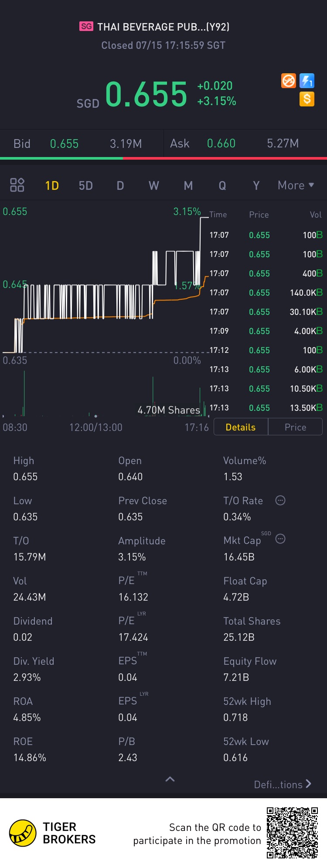The height and width of the screenshot is (868, 327).
Task: Tap the Mkt Cap info icon
Action: [x=280, y=539]
